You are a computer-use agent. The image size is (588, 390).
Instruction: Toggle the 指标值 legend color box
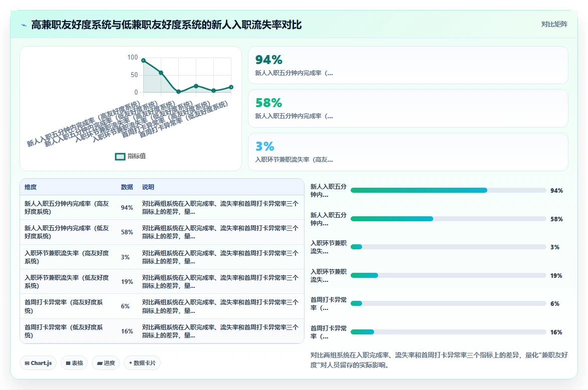[x=120, y=156]
